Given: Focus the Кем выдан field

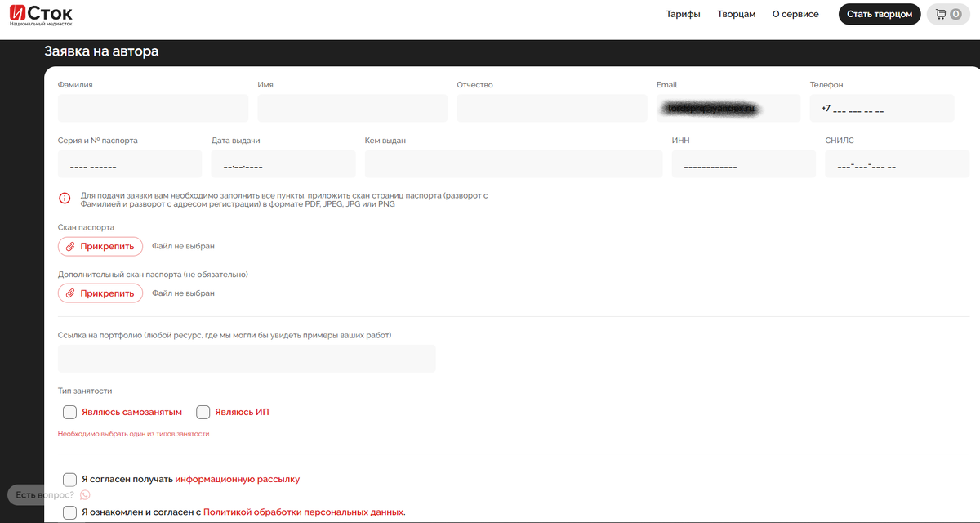Looking at the screenshot, I should coord(514,164).
